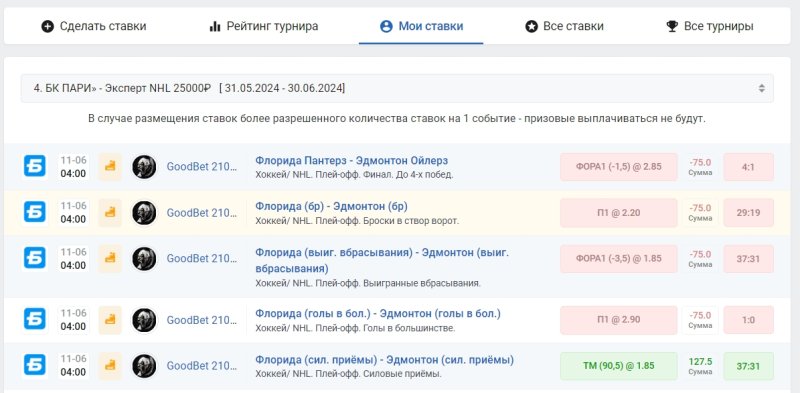800x393 pixels.
Task: Click hockey skate icon in сил. приёмы row
Action: (x=110, y=366)
